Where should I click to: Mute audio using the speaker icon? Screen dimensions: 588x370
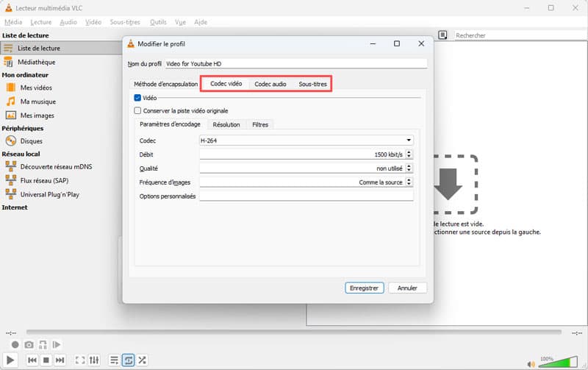pyautogui.click(x=531, y=363)
